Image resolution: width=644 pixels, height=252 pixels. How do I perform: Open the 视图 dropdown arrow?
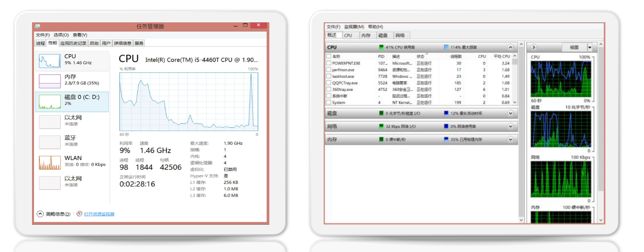pyautogui.click(x=590, y=47)
